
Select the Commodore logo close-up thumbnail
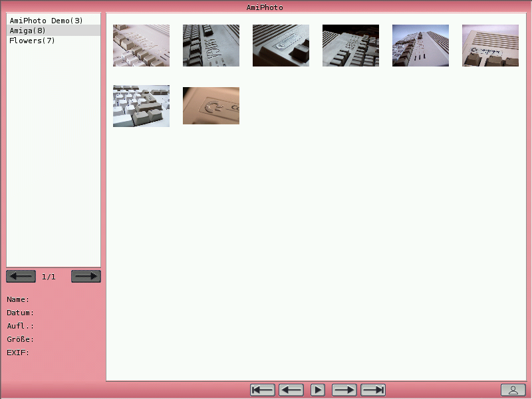(211, 106)
